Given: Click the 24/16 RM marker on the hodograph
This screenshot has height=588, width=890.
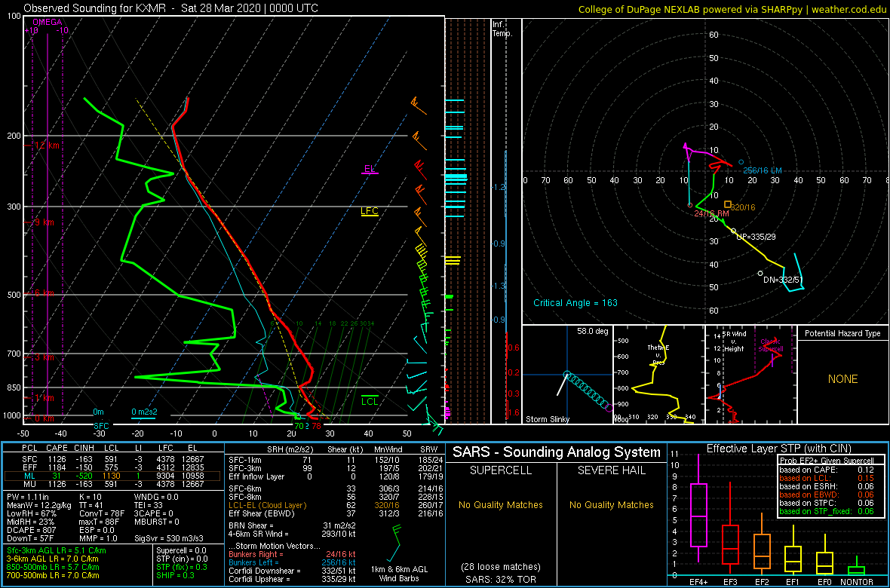Looking at the screenshot, I should click(689, 205).
